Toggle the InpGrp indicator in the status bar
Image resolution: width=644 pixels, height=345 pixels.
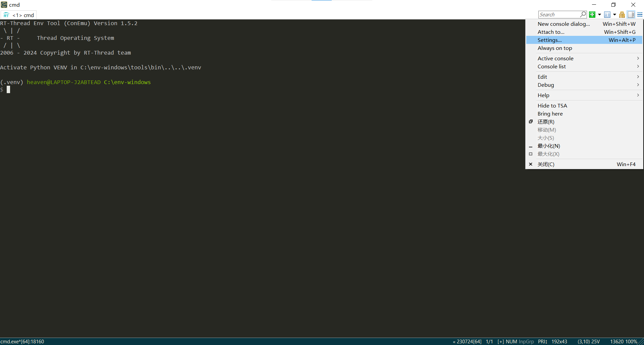(526, 341)
